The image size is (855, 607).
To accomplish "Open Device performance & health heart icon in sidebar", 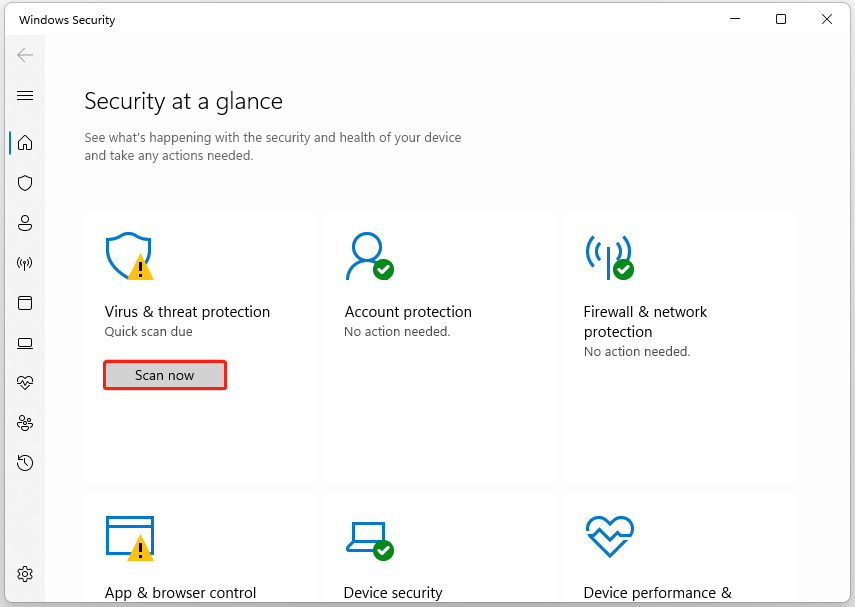I will (25, 383).
